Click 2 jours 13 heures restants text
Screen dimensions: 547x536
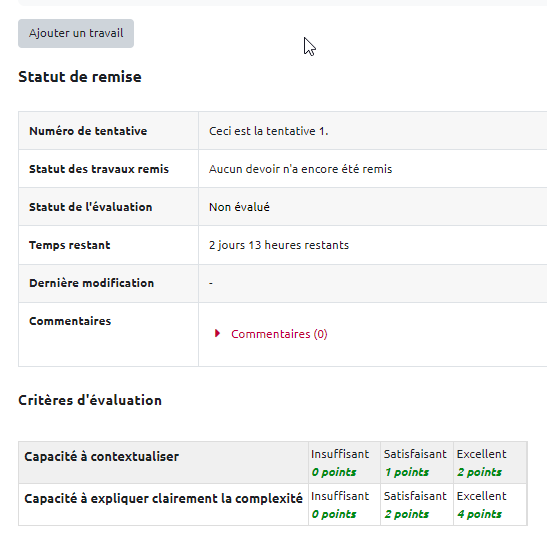[279, 245]
